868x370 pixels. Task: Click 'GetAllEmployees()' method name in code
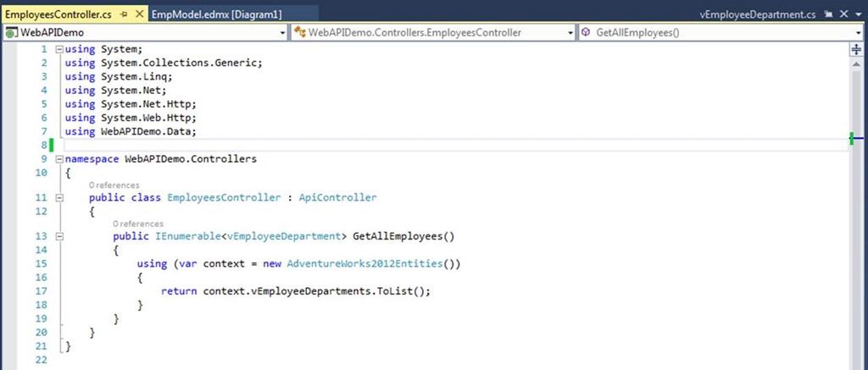coord(403,236)
